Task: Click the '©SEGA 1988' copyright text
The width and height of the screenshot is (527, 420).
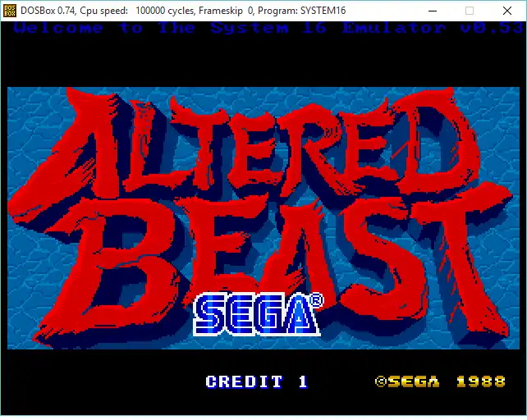Action: coord(440,381)
